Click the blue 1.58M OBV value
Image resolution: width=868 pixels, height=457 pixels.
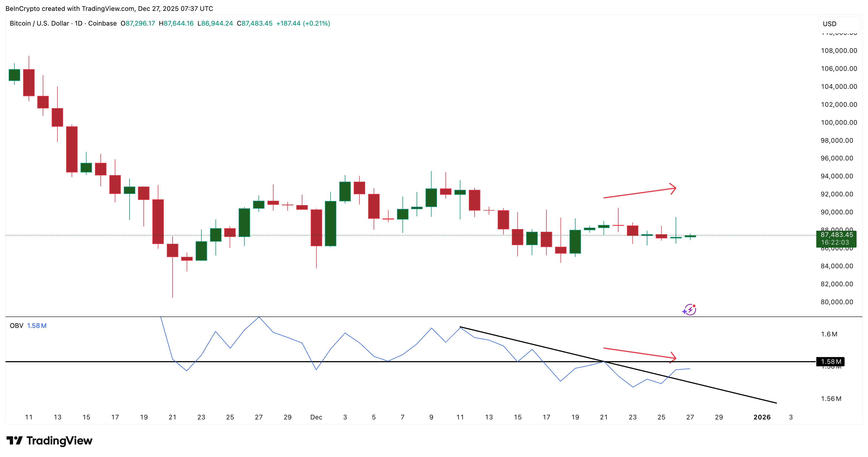[37, 326]
